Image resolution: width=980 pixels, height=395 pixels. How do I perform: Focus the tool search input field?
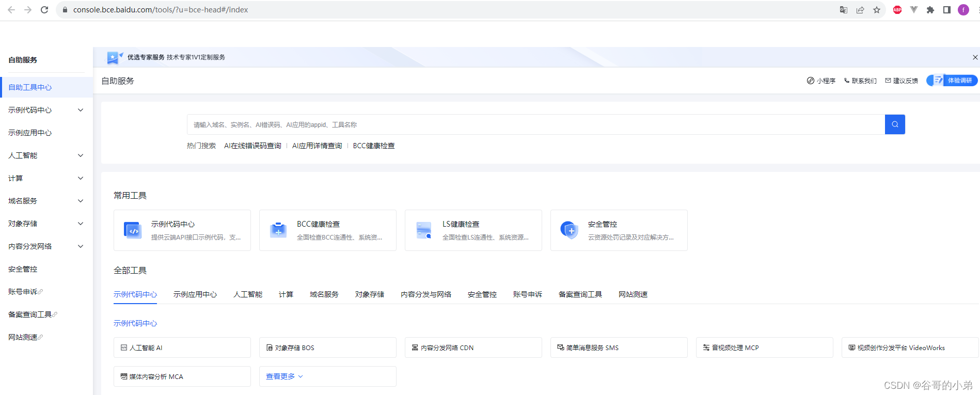point(536,124)
